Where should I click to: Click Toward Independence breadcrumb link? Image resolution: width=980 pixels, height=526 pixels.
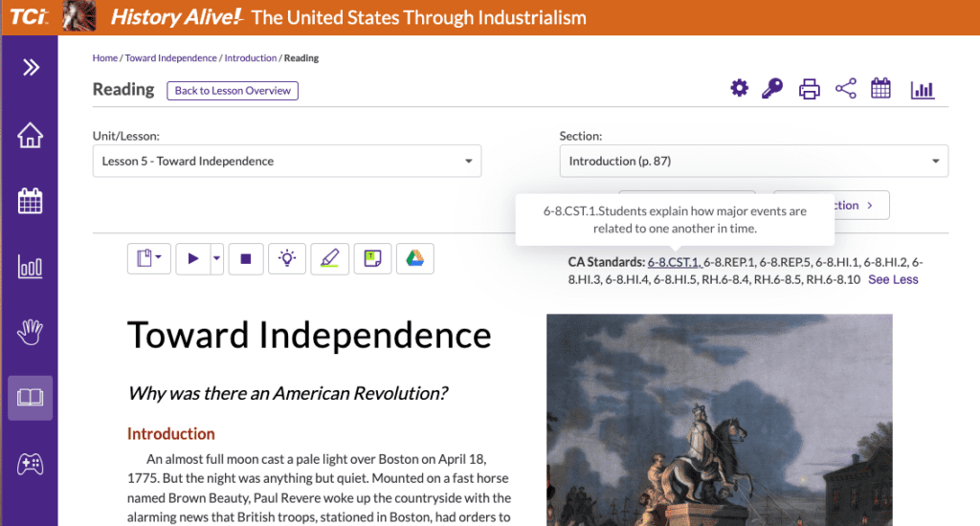coord(170,58)
